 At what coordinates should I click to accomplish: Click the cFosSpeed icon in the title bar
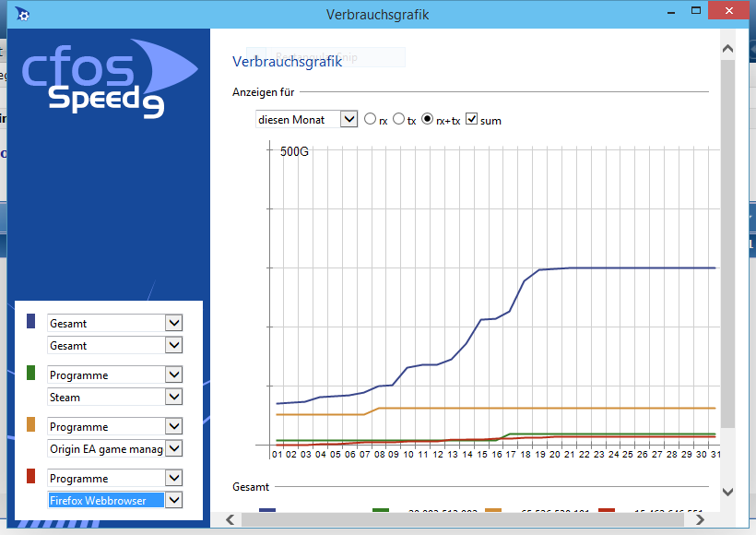click(22, 14)
